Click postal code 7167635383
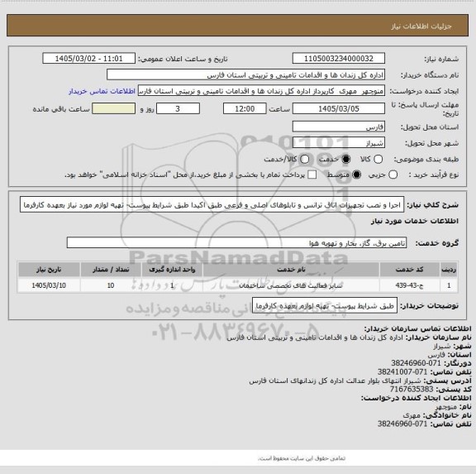Image resolution: width=476 pixels, height=474 pixels. coord(412,390)
